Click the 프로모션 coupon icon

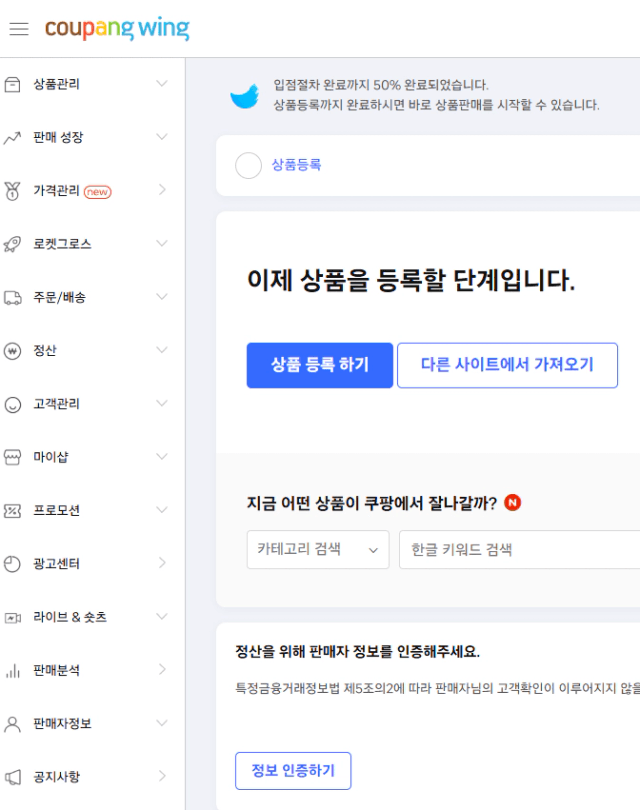click(x=12, y=510)
